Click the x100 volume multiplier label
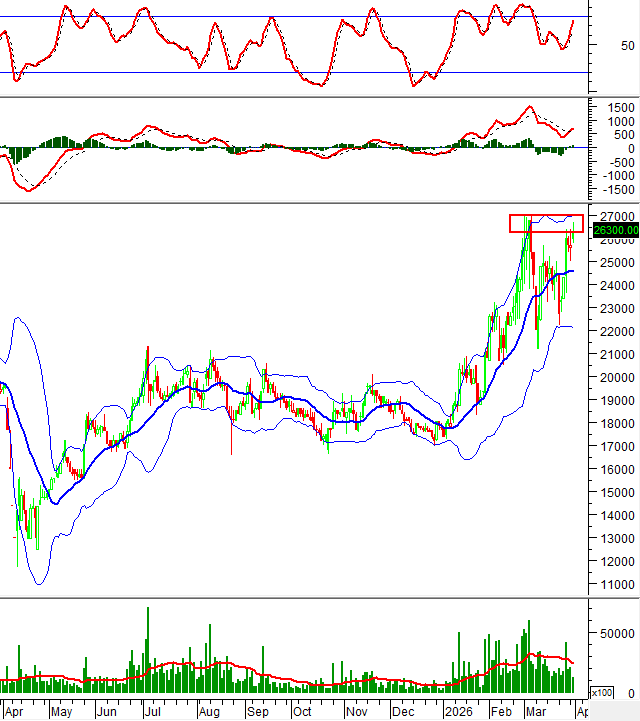The width and height of the screenshot is (640, 721). (x=602, y=693)
